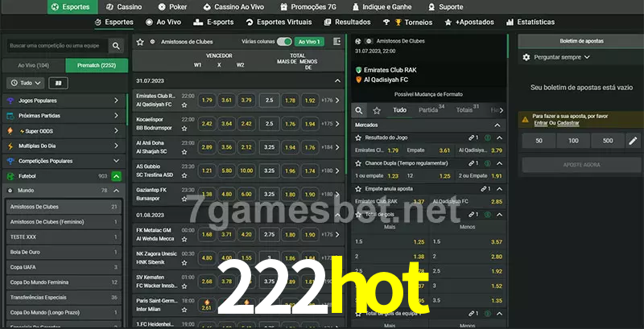Open bet slip settings gear icon

pyautogui.click(x=526, y=57)
